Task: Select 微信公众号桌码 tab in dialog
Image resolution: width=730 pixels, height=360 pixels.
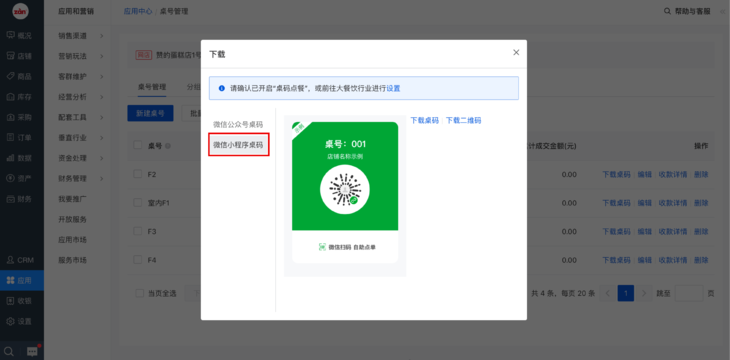Action: click(x=238, y=124)
